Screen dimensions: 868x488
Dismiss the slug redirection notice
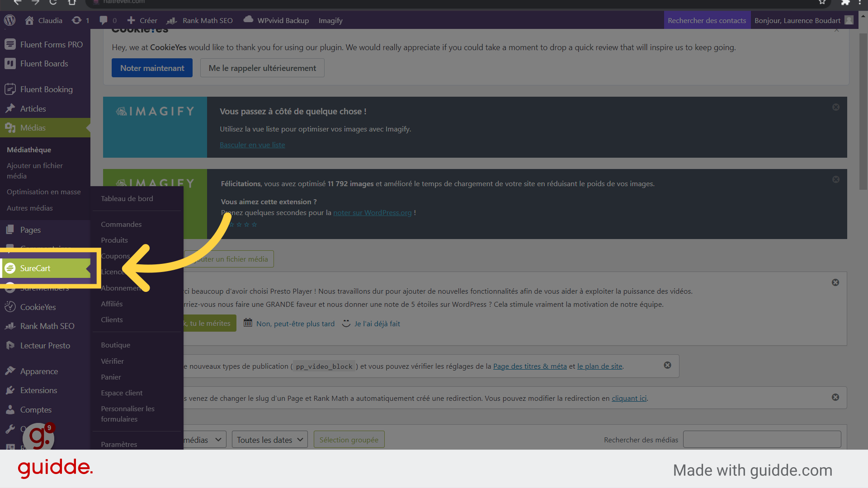[x=835, y=397]
